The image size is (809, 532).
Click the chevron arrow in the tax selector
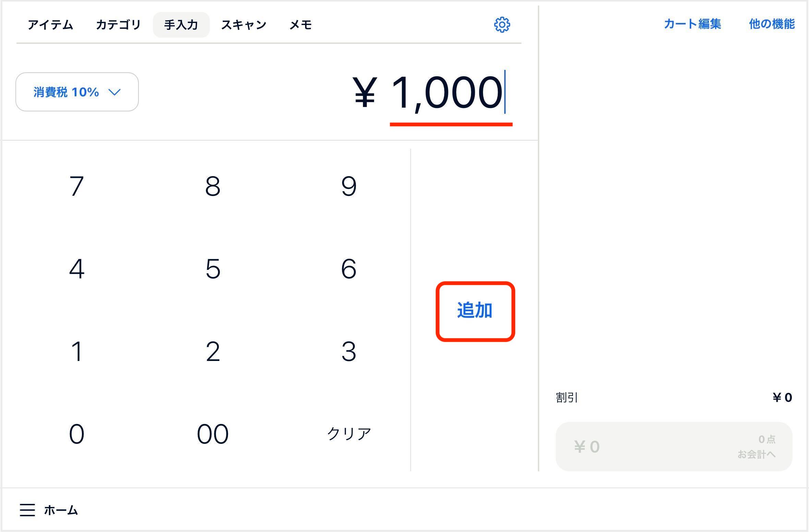pos(114,92)
